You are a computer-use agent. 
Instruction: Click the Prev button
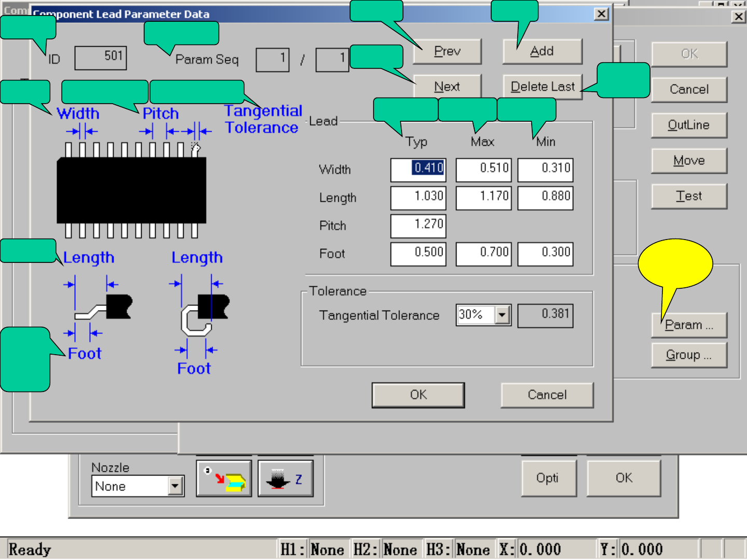(447, 51)
